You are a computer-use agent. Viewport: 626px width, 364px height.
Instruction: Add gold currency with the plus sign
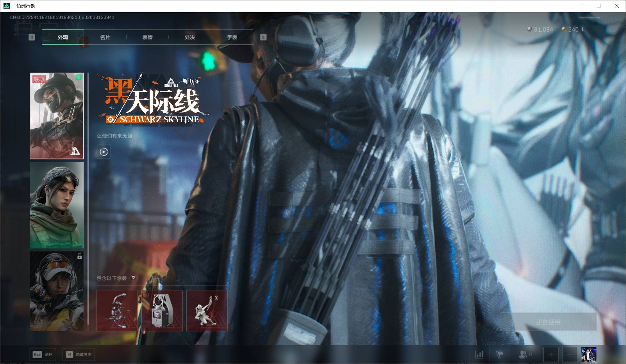pyautogui.click(x=582, y=29)
